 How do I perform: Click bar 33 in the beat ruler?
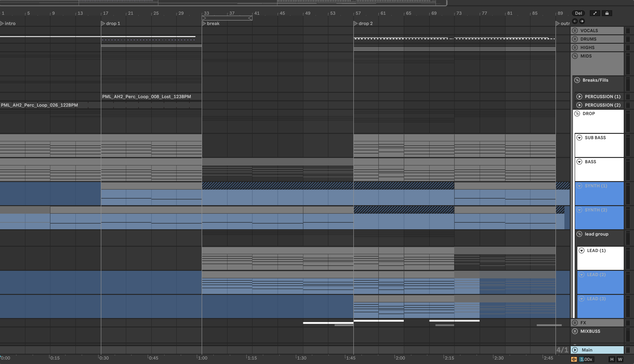(206, 13)
